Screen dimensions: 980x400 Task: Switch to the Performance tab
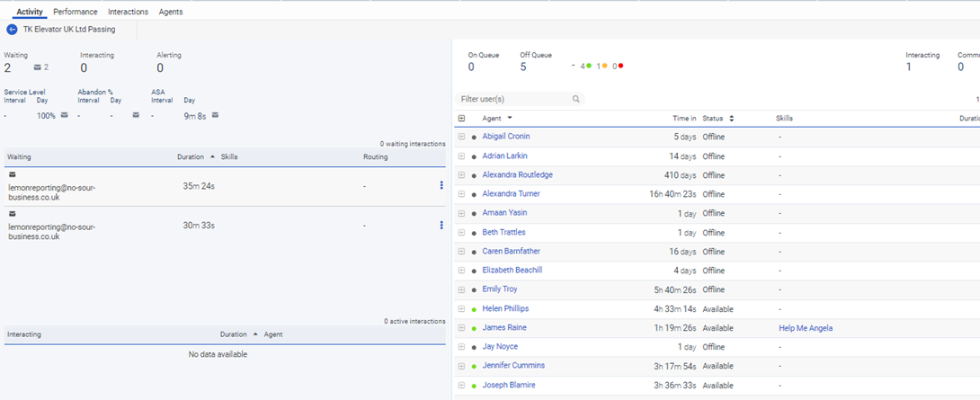point(76,12)
